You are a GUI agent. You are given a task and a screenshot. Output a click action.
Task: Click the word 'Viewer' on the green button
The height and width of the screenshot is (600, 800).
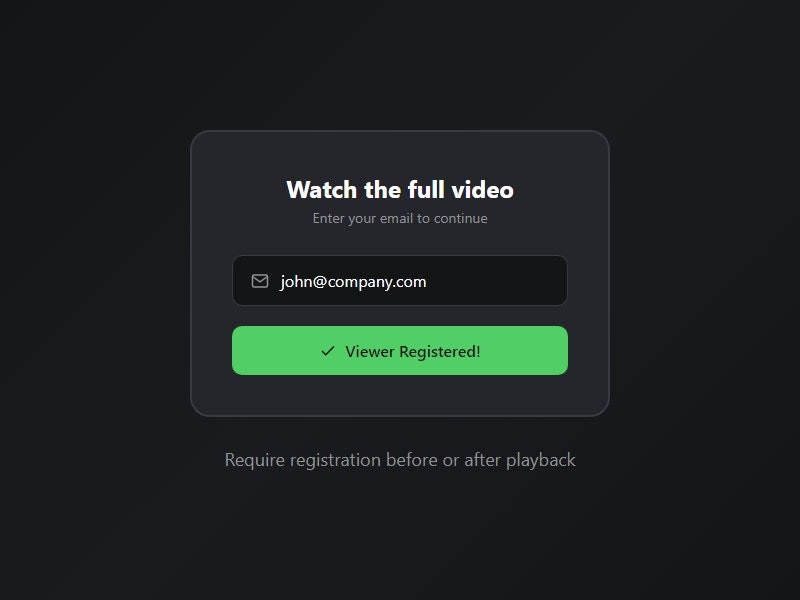coord(370,352)
